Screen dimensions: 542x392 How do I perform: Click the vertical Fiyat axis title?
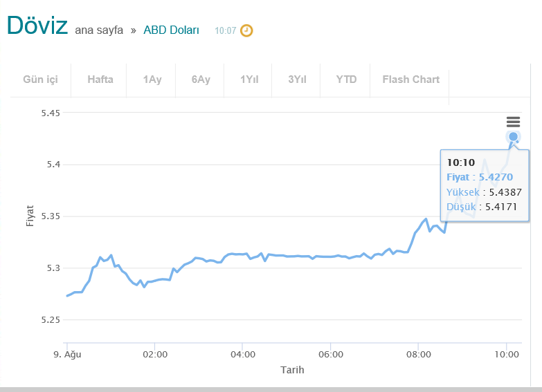pos(30,216)
